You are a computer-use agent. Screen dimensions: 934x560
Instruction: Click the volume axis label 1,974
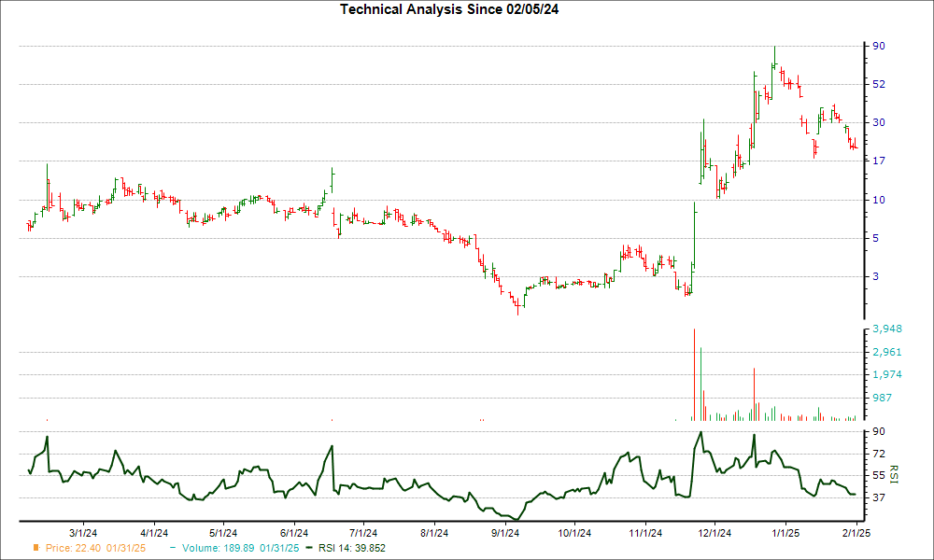(x=887, y=375)
